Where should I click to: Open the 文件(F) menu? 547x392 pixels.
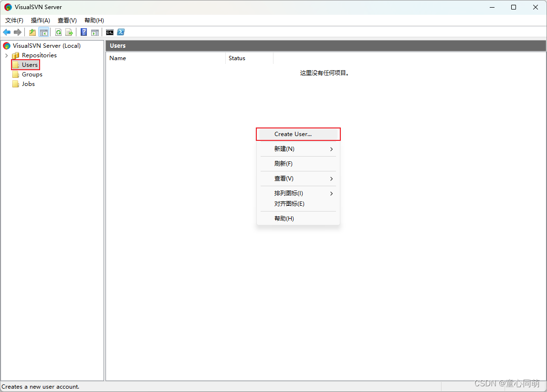point(14,20)
